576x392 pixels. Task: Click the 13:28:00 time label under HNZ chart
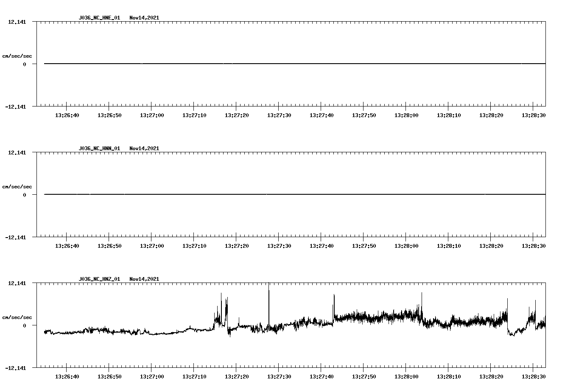point(406,376)
